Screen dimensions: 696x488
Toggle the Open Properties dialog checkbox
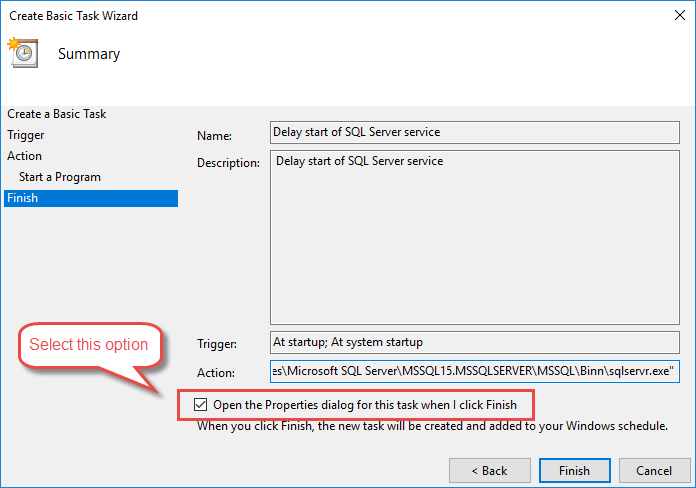tap(201, 405)
